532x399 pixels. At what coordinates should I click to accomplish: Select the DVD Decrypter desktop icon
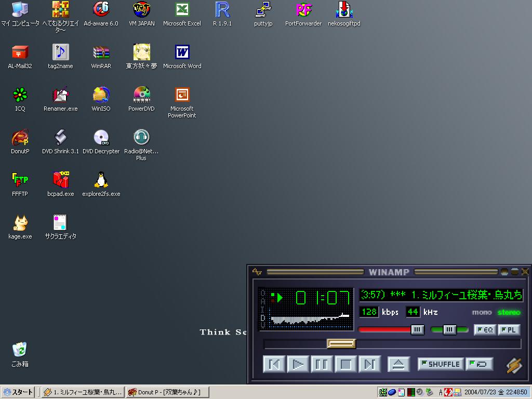[x=101, y=142]
